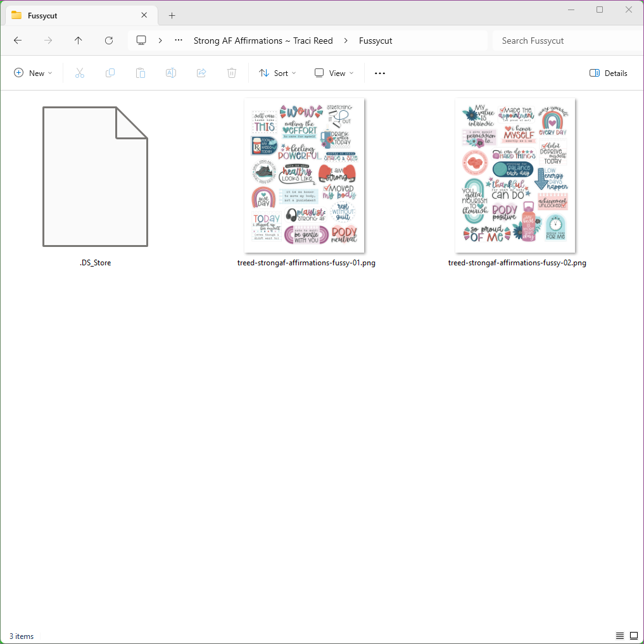
Task: Click the Search Fussycut input field
Action: tap(567, 41)
